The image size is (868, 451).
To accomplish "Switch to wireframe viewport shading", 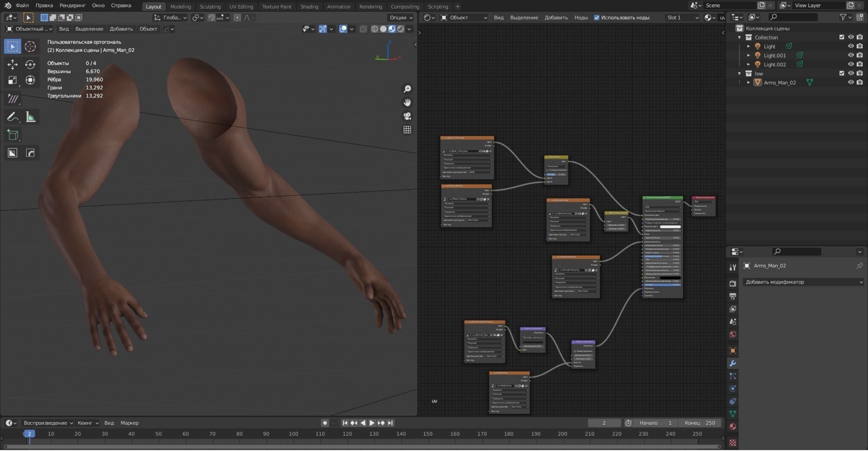I will [374, 29].
